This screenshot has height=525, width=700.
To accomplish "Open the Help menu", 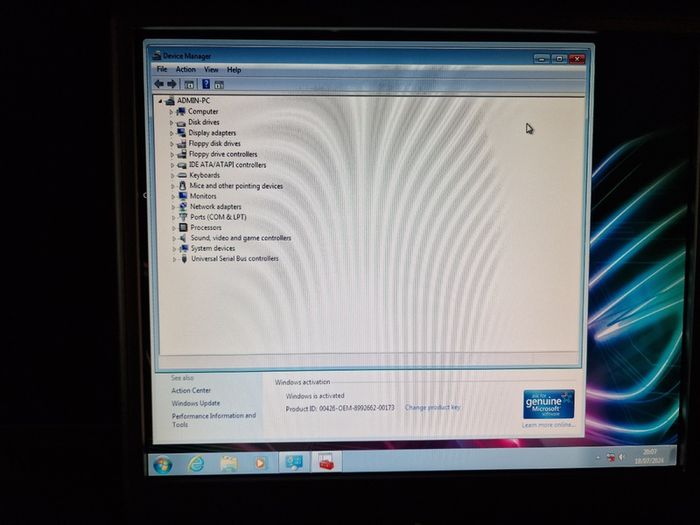I will [x=234, y=70].
